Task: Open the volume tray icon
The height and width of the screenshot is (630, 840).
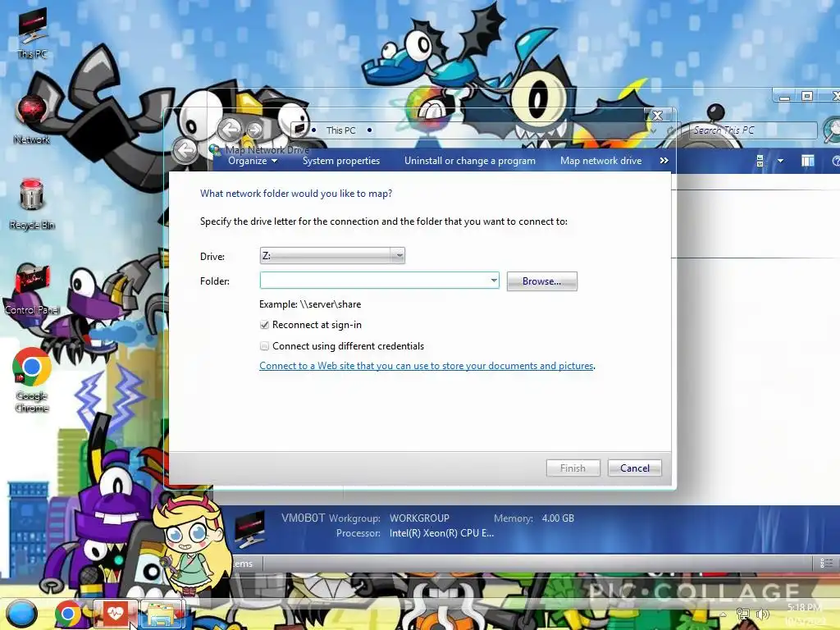Action: pyautogui.click(x=763, y=614)
